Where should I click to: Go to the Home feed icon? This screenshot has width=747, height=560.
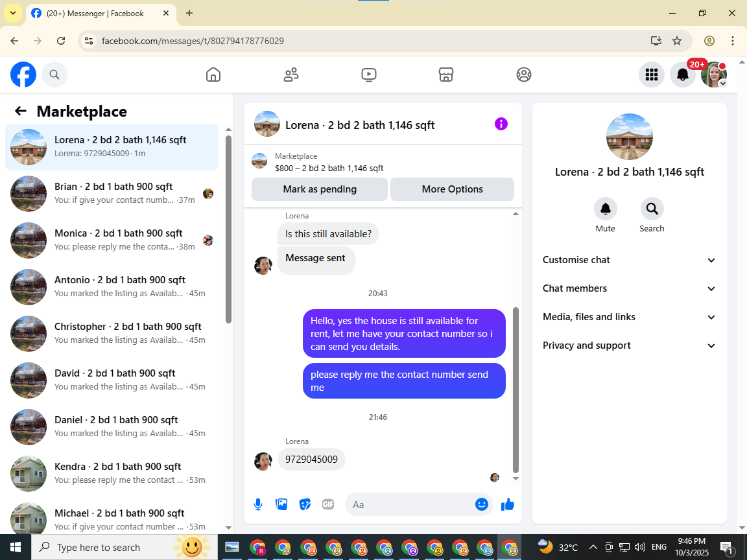coord(213,75)
